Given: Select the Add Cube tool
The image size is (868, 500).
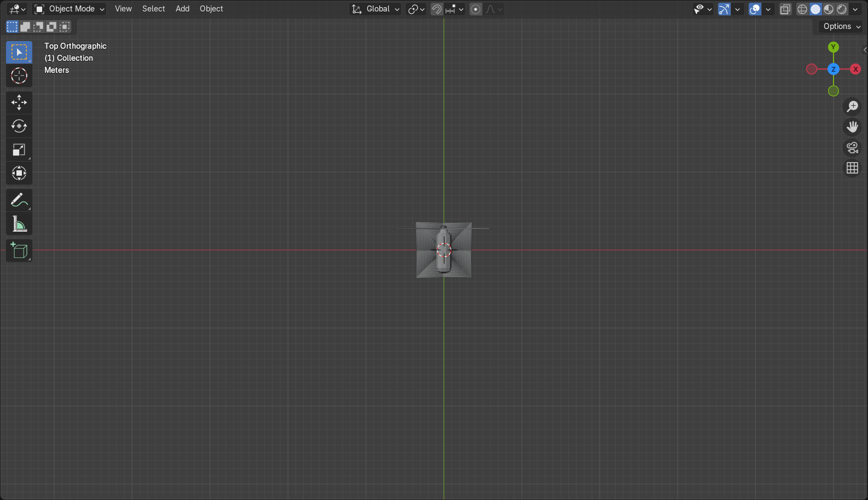Looking at the screenshot, I should (x=19, y=251).
